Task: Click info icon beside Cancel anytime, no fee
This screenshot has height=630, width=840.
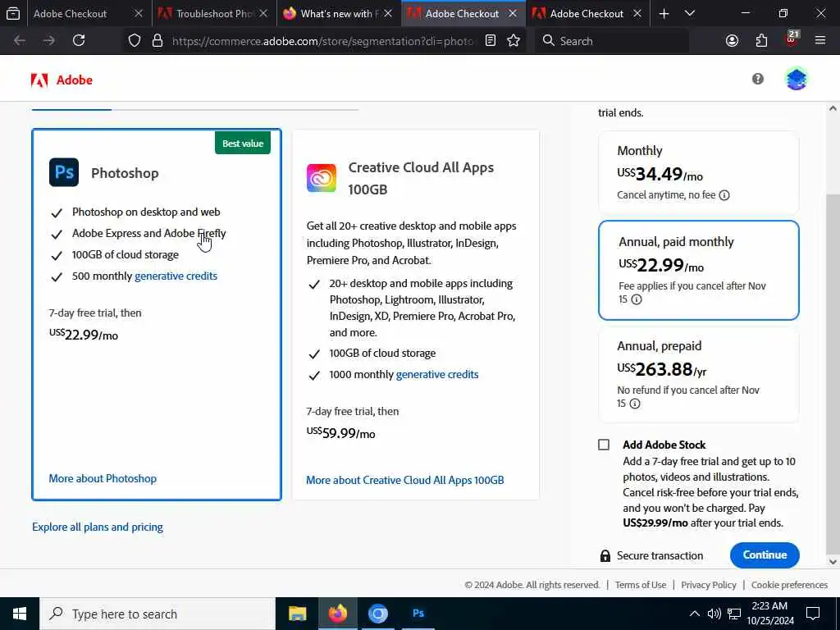Action: (x=724, y=195)
